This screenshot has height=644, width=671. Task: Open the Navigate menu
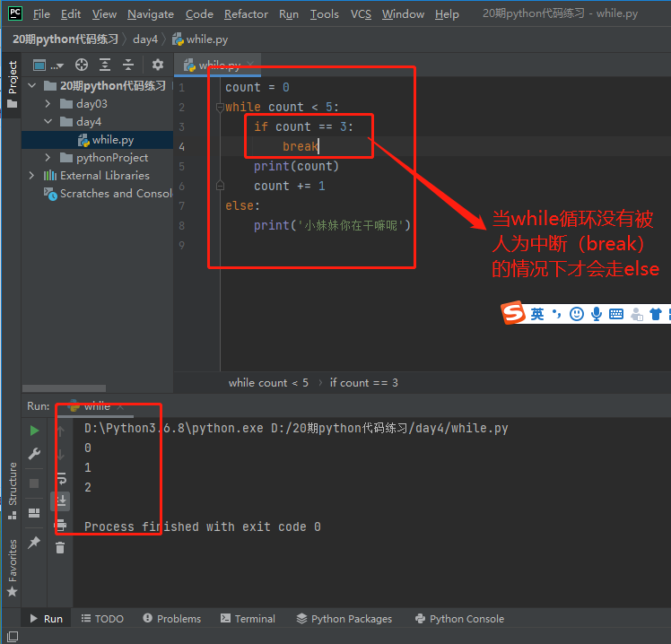(x=151, y=14)
